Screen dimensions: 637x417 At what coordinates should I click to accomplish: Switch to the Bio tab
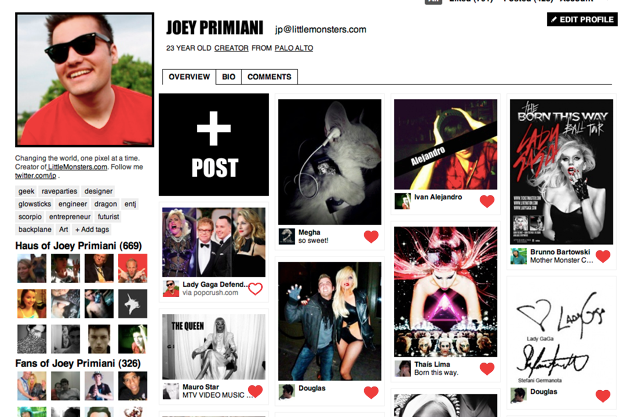coord(228,77)
